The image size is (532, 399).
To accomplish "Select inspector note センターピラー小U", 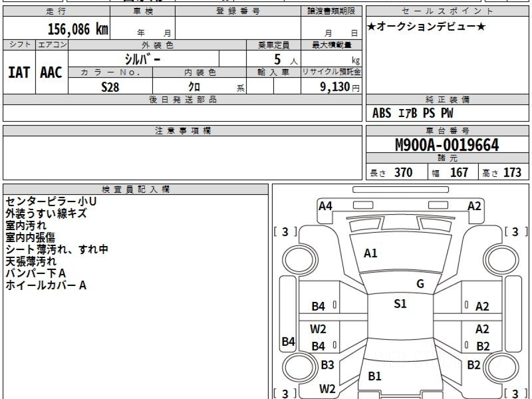I will (x=51, y=202).
